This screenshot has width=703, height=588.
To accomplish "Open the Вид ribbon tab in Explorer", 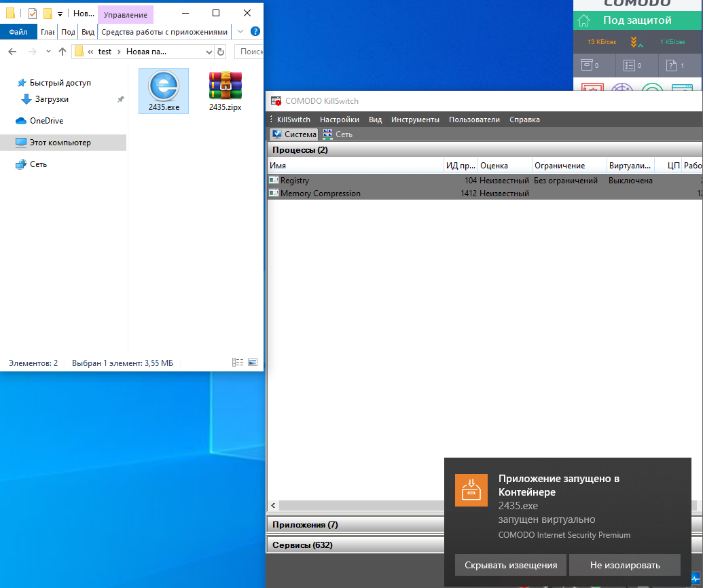I will click(x=88, y=32).
